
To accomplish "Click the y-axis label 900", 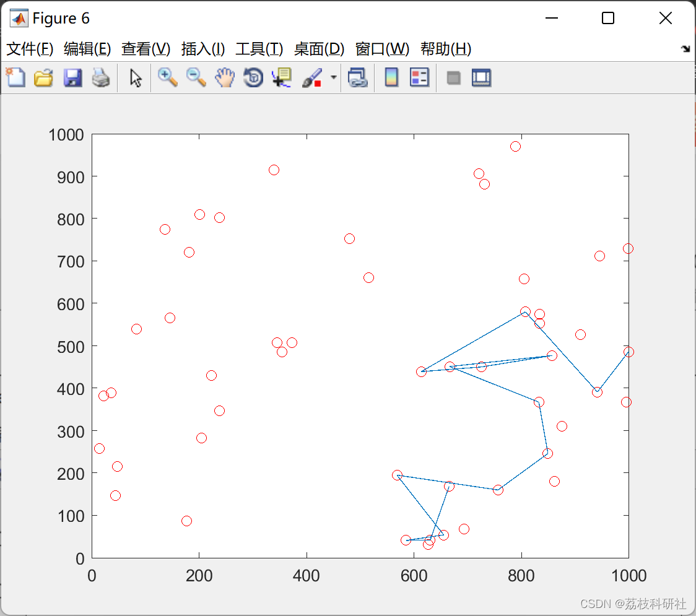I will pos(71,178).
